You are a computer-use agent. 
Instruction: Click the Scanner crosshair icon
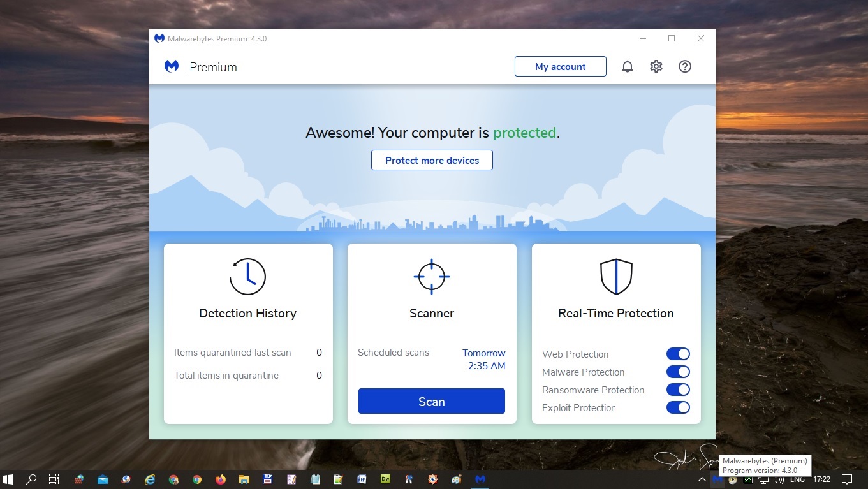coord(432,276)
